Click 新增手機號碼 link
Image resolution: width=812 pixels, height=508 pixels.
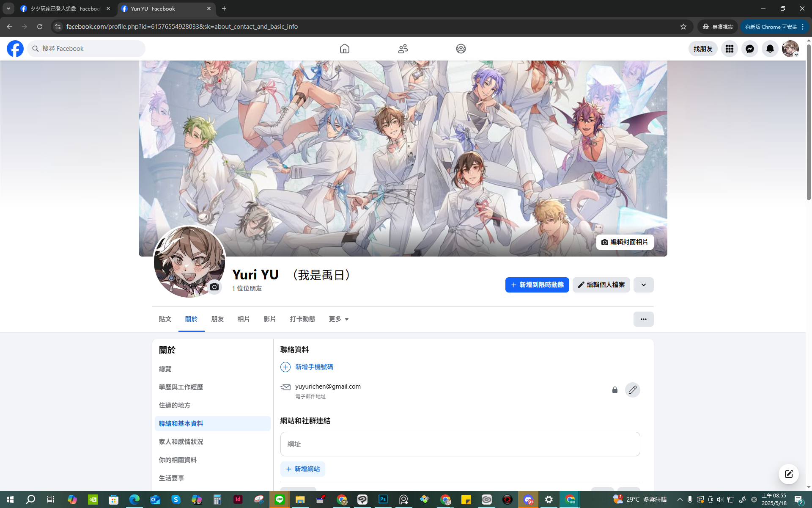click(x=314, y=367)
